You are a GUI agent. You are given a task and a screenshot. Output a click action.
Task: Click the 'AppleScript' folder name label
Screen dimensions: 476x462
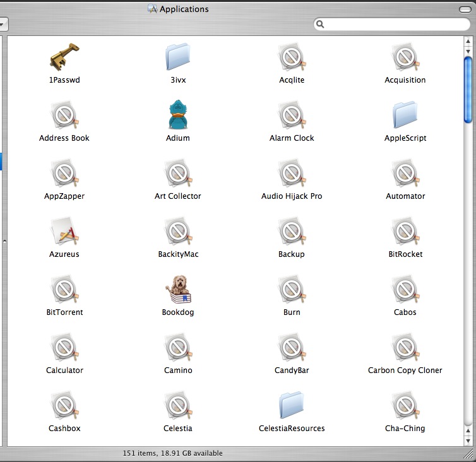(x=405, y=138)
